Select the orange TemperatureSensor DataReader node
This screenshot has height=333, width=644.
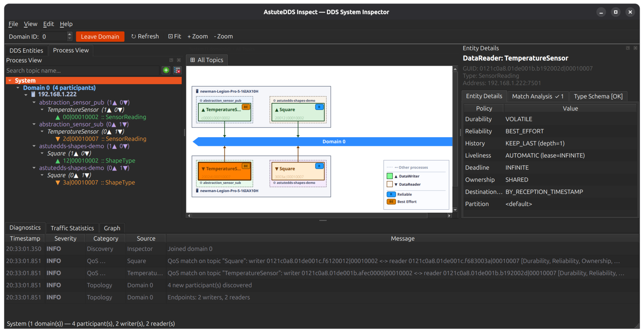click(224, 171)
